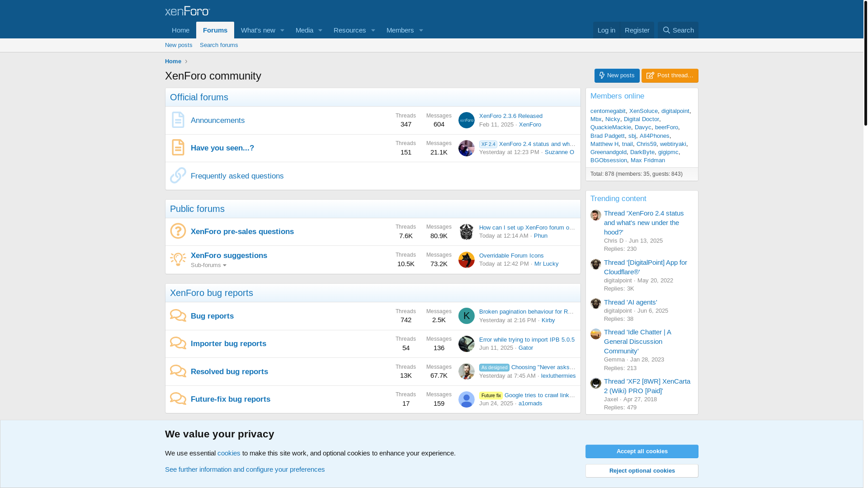Open Suzanne O's avatar
Viewport: 868px width, 488px height.
(467, 148)
